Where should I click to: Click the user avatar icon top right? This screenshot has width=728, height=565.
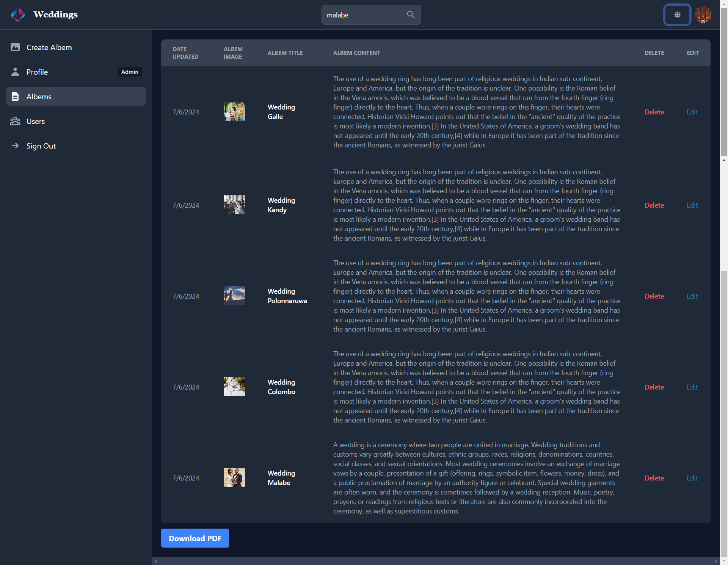tap(703, 14)
